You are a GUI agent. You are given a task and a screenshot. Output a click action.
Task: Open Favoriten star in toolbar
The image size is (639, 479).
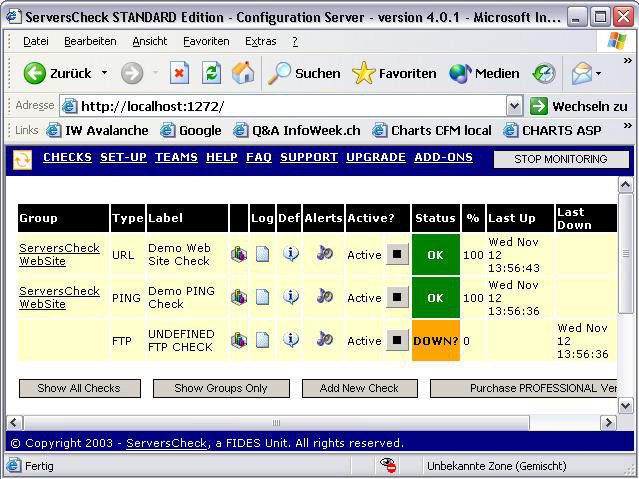point(394,74)
